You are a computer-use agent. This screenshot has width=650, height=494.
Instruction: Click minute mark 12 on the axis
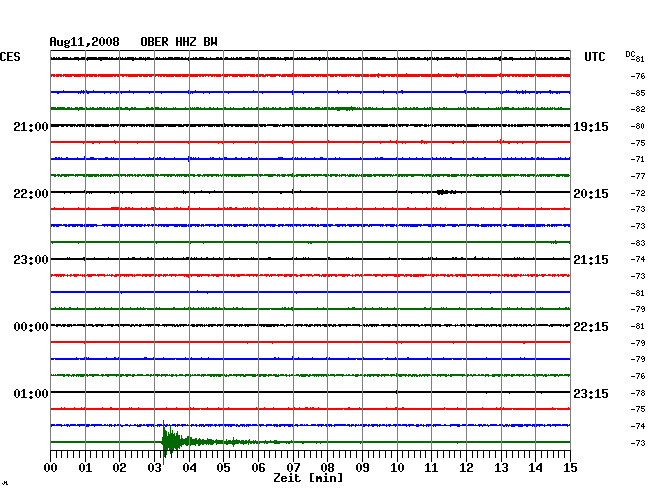[x=466, y=467]
